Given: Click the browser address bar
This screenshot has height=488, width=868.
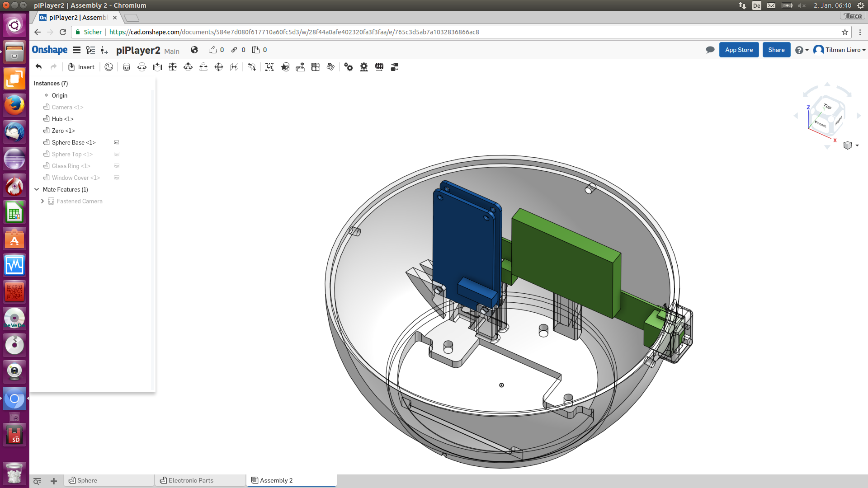Looking at the screenshot, I should click(461, 32).
